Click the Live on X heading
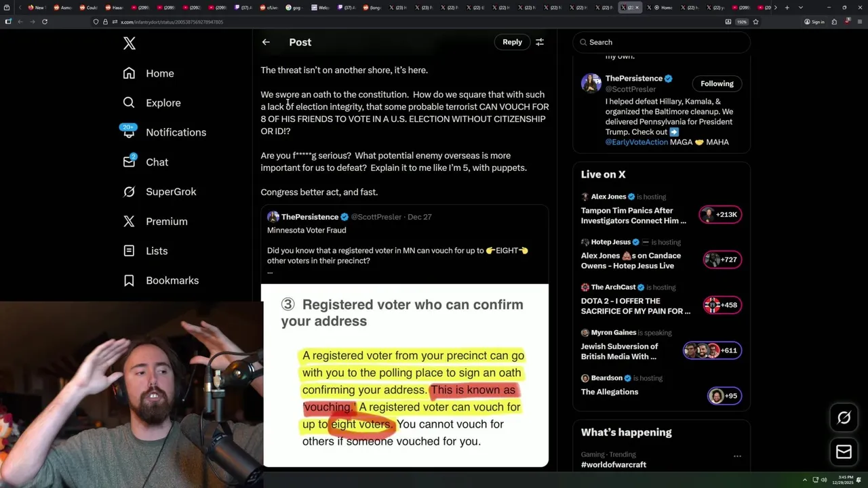 [x=603, y=174]
